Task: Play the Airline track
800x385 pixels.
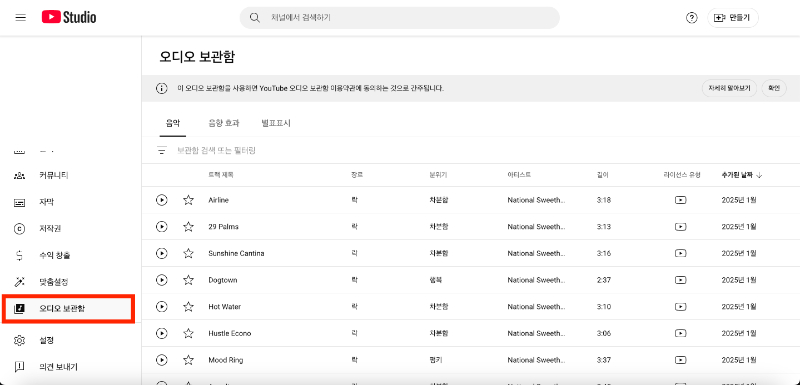Action: click(x=162, y=200)
